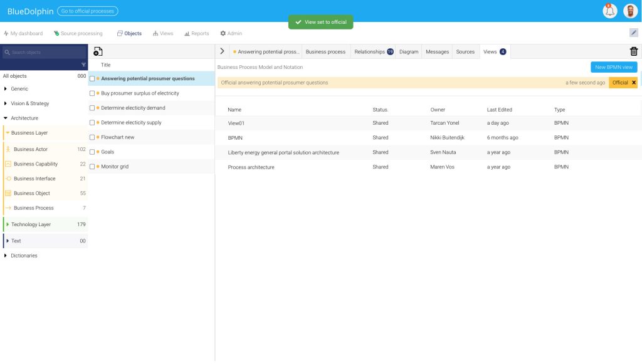Collapse detail panel with chevron arrow

coord(222,51)
